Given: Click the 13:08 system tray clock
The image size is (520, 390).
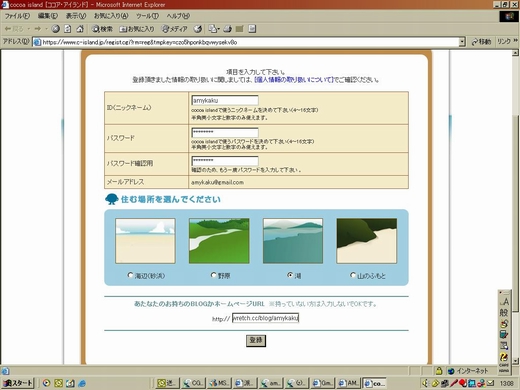Looking at the screenshot, I should pos(507,384).
